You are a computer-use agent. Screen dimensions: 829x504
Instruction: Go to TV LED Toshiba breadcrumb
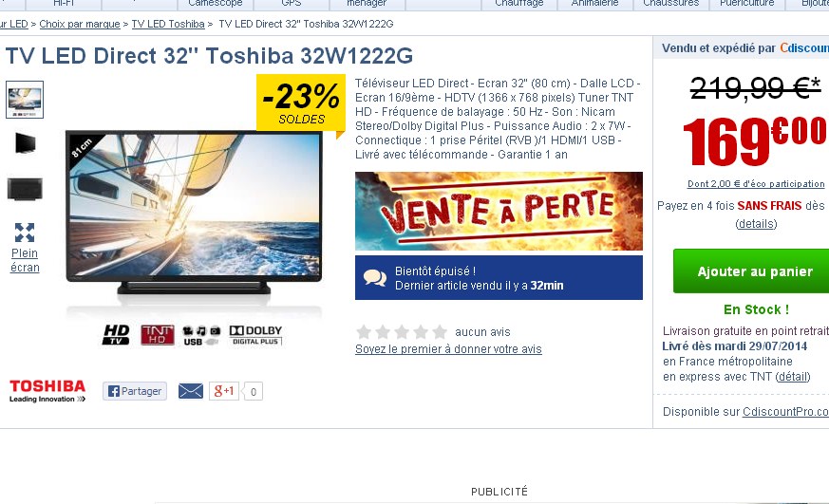click(168, 24)
